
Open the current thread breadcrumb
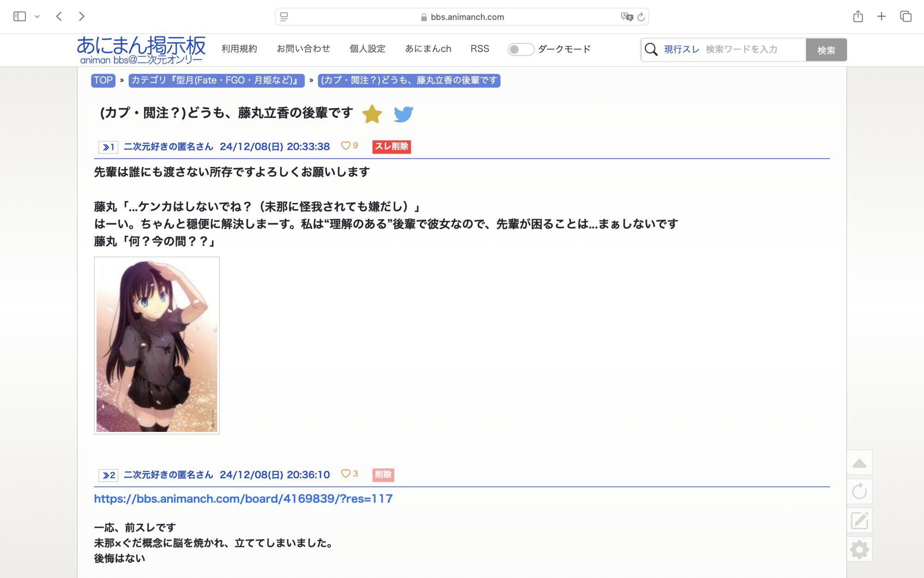[409, 80]
